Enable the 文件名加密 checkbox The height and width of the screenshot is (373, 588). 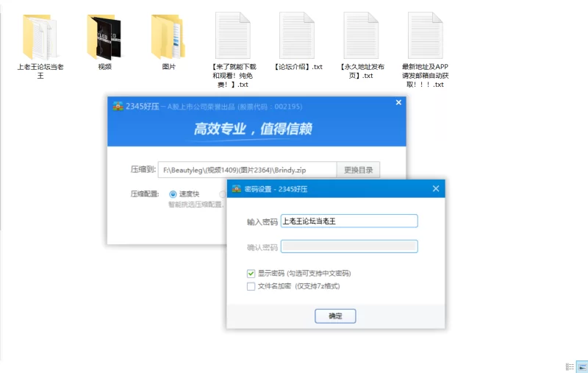(x=251, y=286)
